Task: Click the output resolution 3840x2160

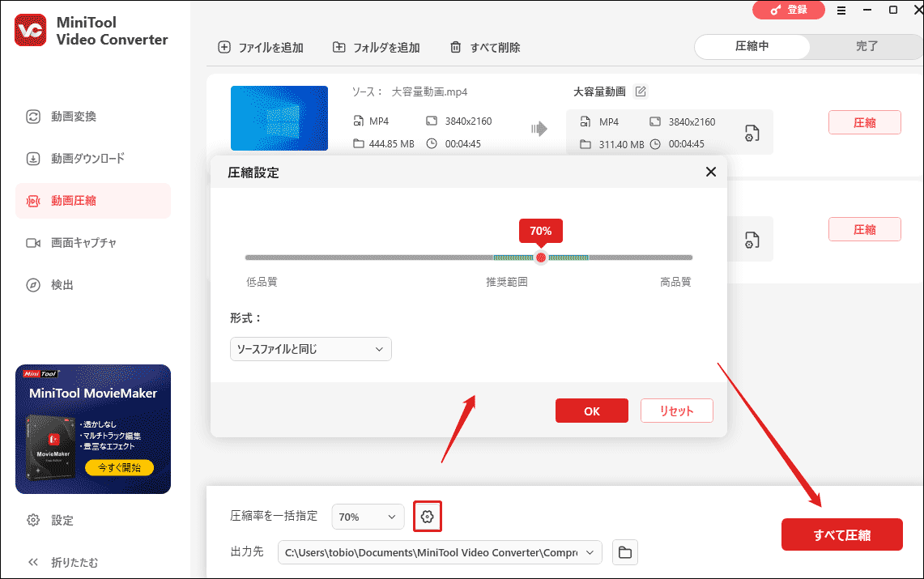Action: (692, 122)
